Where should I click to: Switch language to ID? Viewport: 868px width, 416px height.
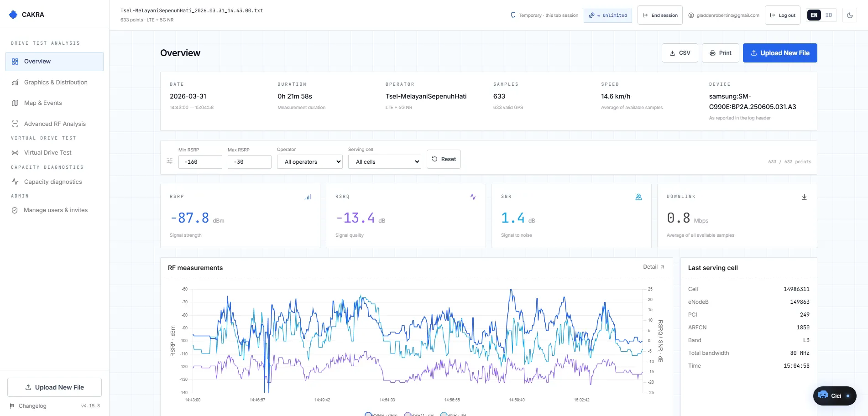(829, 15)
